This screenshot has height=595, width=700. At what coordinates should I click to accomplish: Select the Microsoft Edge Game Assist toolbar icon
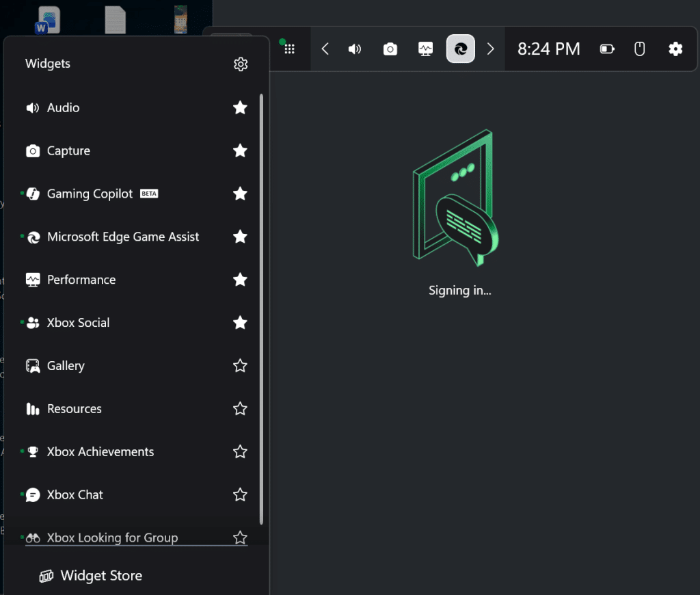pos(460,49)
